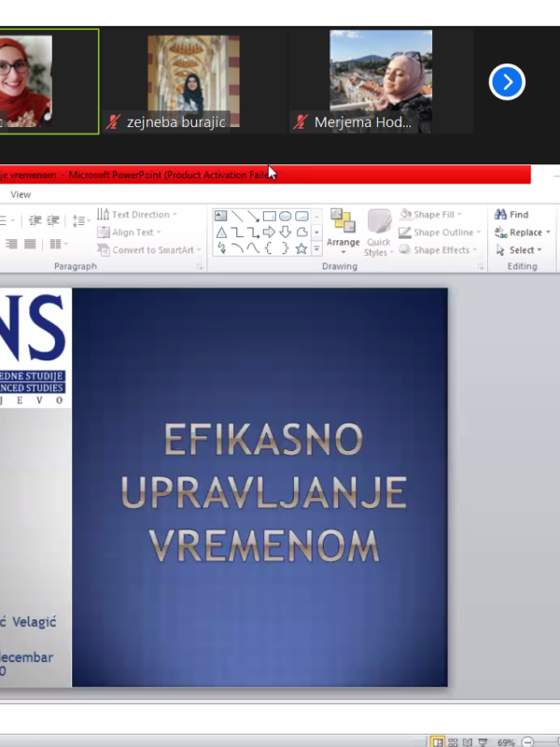Click the Find icon in Editing
Viewport: 560px width, 747px height.
point(501,215)
